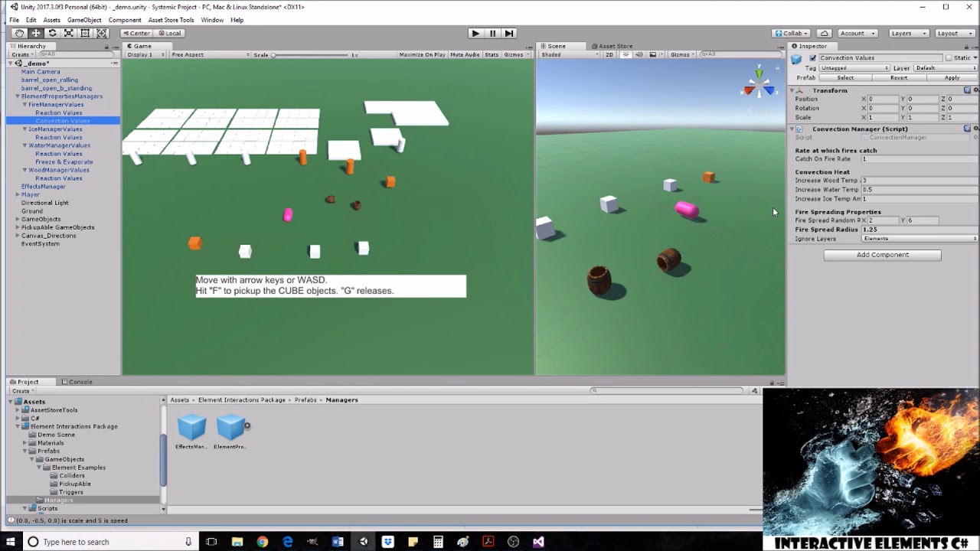Collapse ElementPropertiesManagers in Hierarchy

[x=18, y=96]
